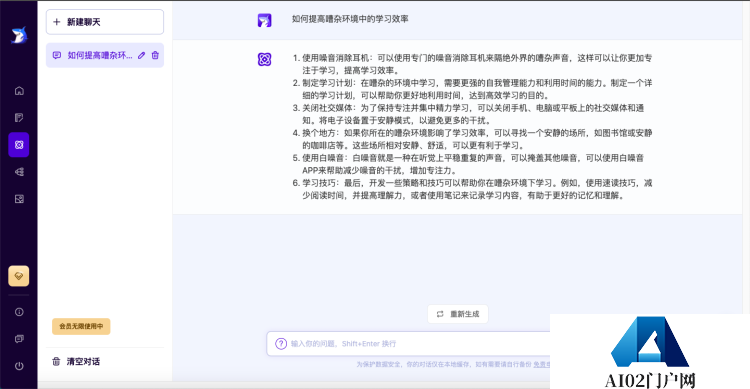Open the image tool icon in sidebar

pyautogui.click(x=19, y=199)
